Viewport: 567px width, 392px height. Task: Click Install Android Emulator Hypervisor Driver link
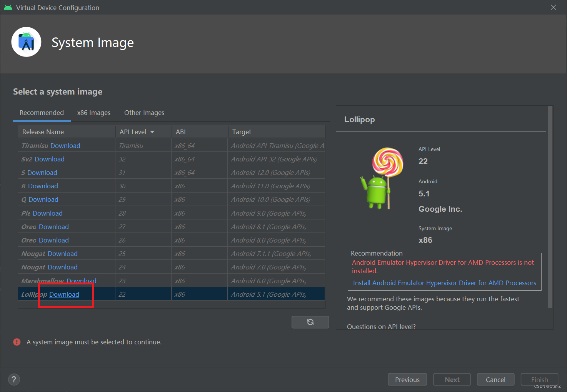[x=445, y=283]
